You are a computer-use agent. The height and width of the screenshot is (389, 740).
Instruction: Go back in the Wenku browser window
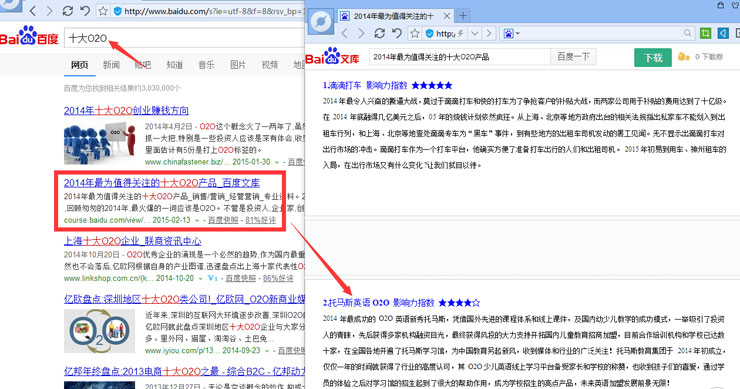point(345,33)
